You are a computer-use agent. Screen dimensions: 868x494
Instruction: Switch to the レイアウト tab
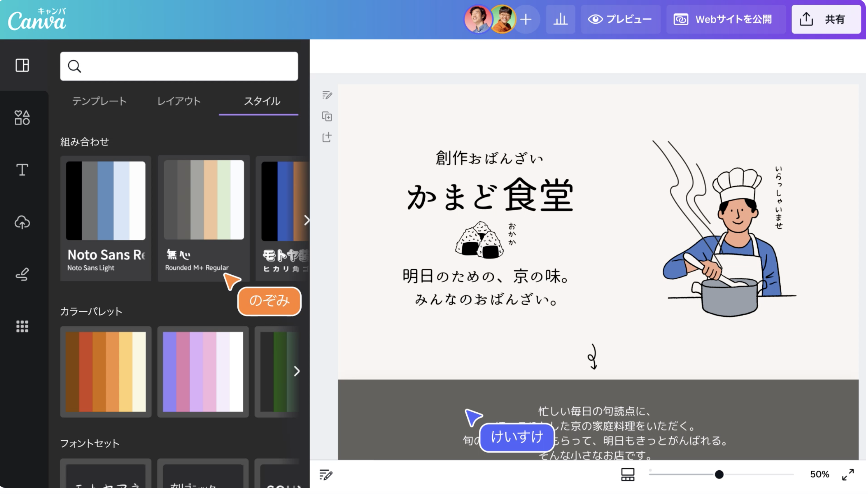(x=179, y=101)
